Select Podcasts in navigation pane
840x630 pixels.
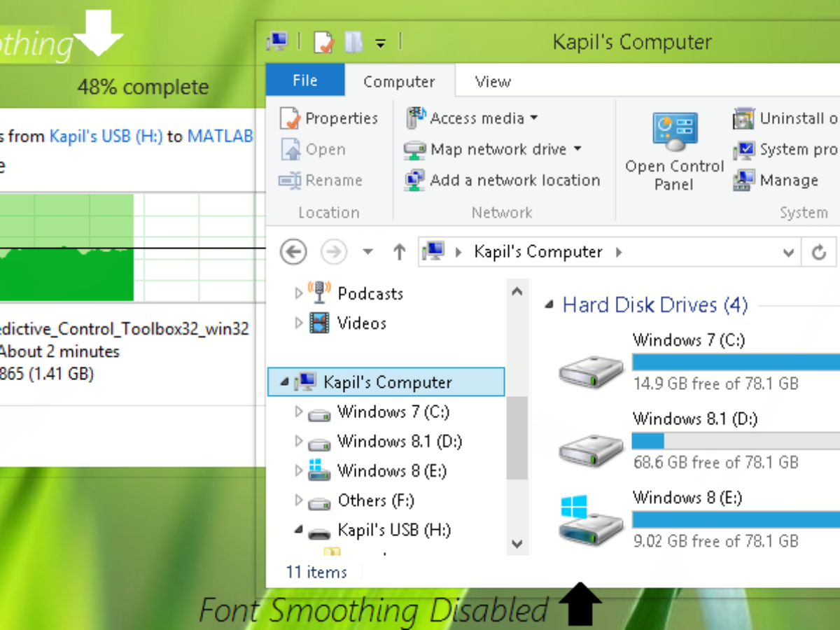coord(370,293)
